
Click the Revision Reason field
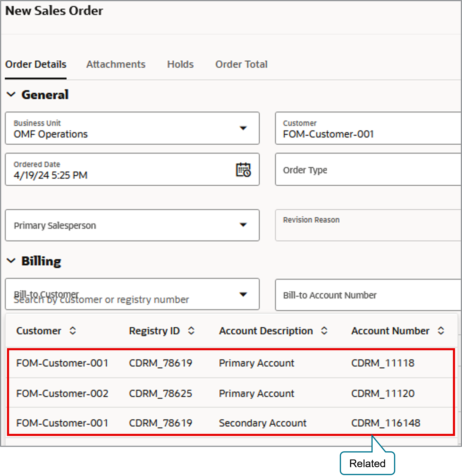[x=368, y=225]
